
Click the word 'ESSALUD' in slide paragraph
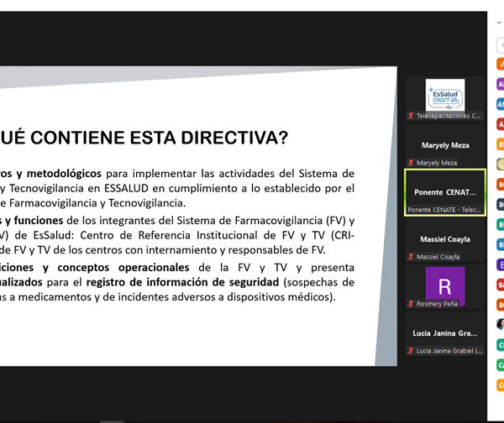tap(126, 188)
